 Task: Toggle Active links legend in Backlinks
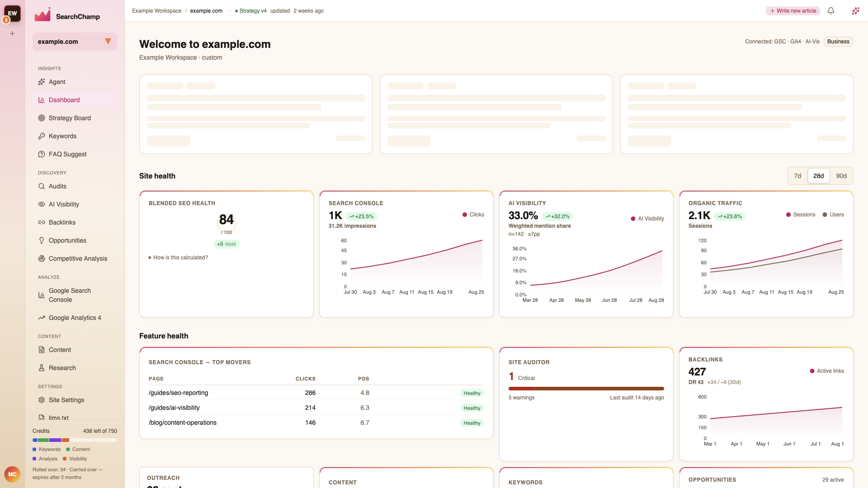click(826, 371)
